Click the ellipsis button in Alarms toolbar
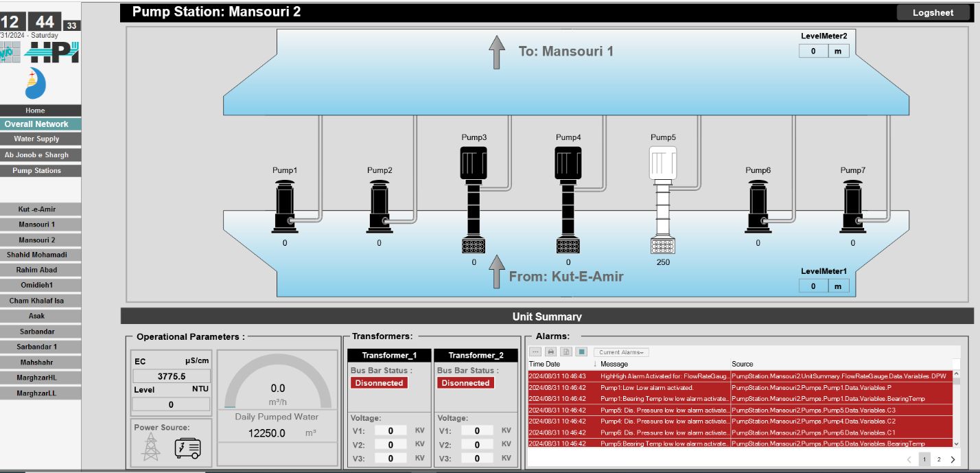This screenshot has width=980, height=473. point(535,352)
